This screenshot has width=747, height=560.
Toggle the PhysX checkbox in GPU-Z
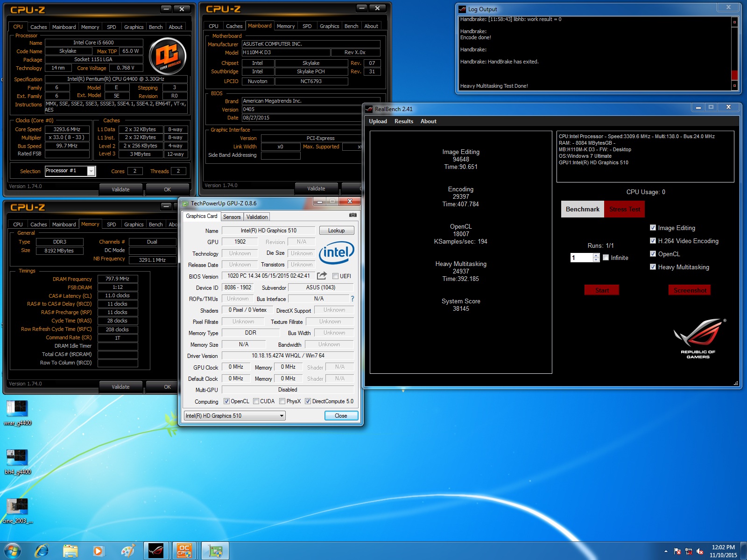pyautogui.click(x=282, y=401)
